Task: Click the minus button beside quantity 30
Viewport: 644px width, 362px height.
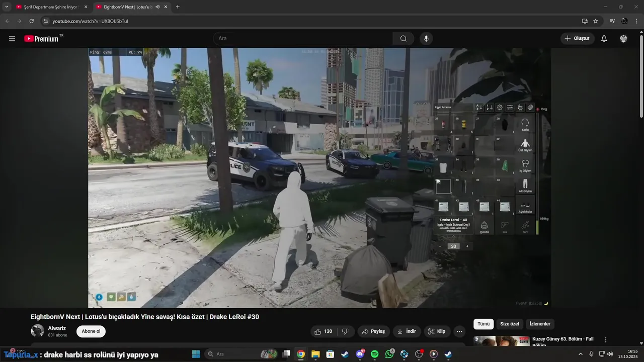Action: tap(440, 246)
